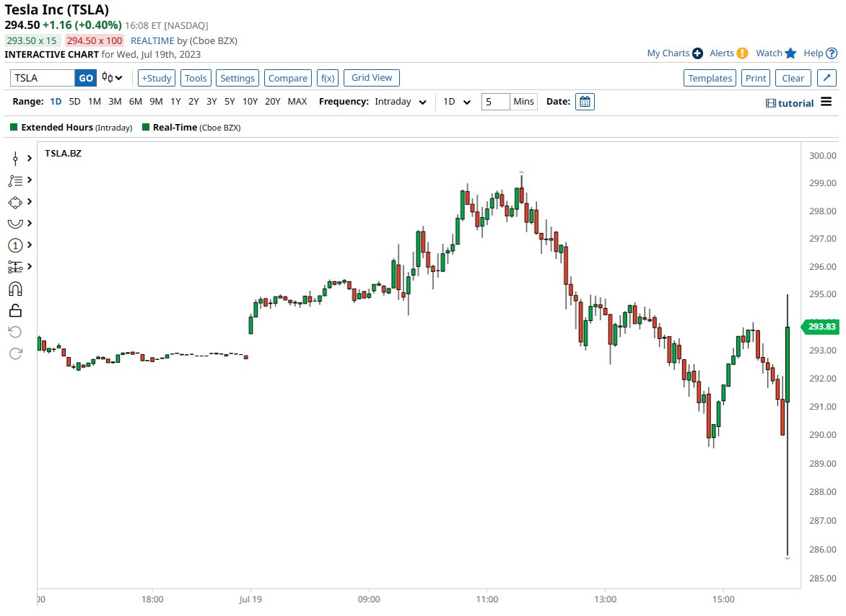
Task: Open the chart hamburger menu
Action: (826, 102)
